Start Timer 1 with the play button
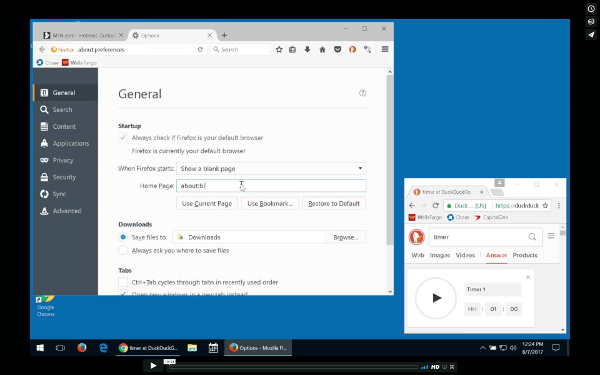Screen dimensions: 600x375 click(x=436, y=298)
